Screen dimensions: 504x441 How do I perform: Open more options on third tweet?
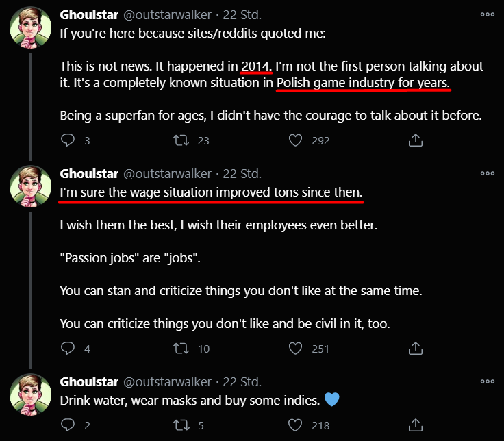(x=487, y=381)
